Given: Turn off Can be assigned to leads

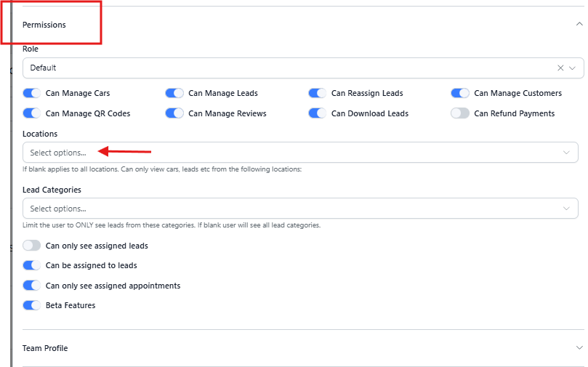Looking at the screenshot, I should [32, 265].
